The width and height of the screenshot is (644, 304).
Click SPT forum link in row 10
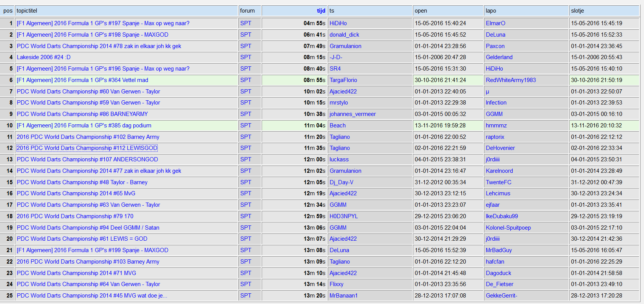pos(246,125)
